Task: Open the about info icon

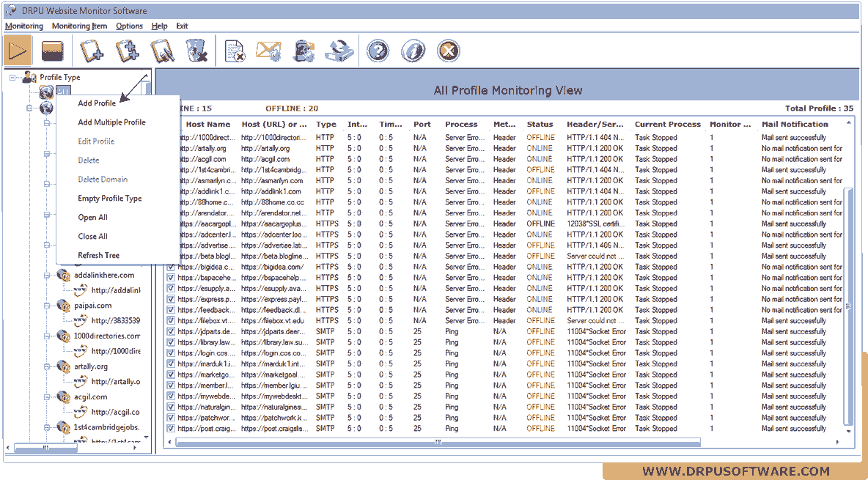Action: coord(413,51)
